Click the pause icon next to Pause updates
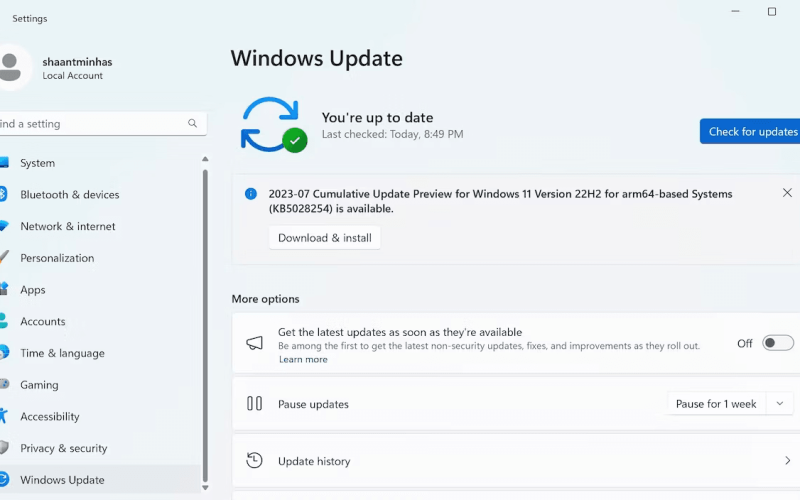The width and height of the screenshot is (800, 500). [255, 404]
